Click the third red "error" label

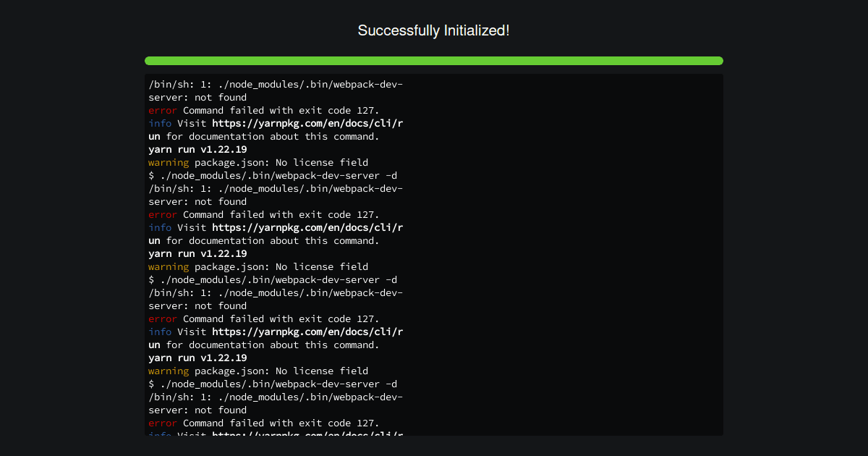click(163, 318)
